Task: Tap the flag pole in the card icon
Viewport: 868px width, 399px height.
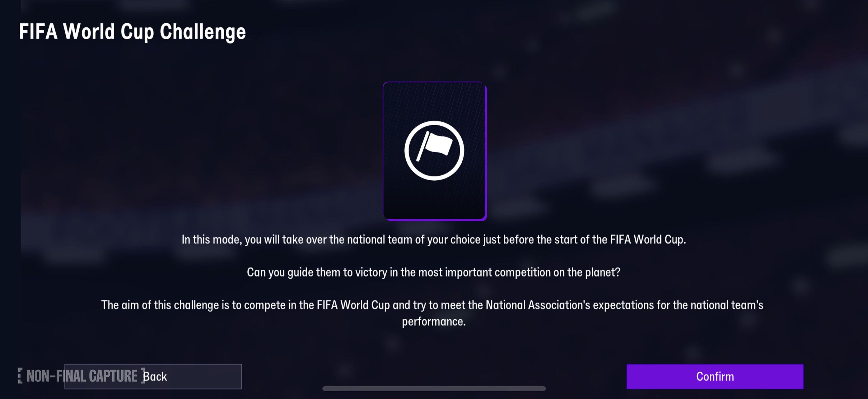Action: pyautogui.click(x=422, y=147)
